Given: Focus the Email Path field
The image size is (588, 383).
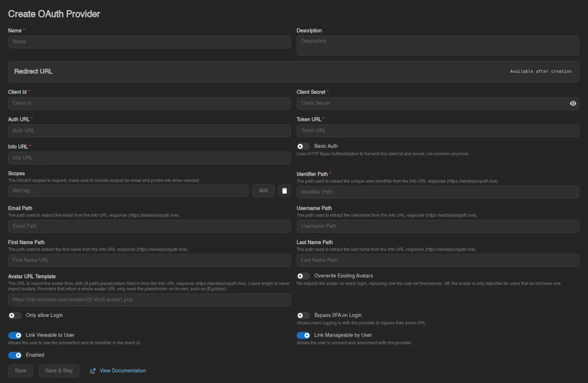Looking at the screenshot, I should point(149,226).
